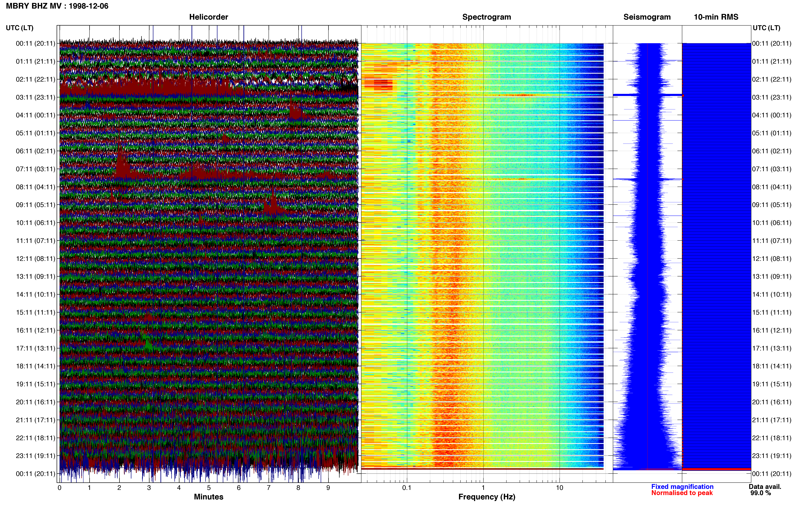
Task: Click the 'Frequency (Hz)' x-axis label
Action: pos(487,497)
